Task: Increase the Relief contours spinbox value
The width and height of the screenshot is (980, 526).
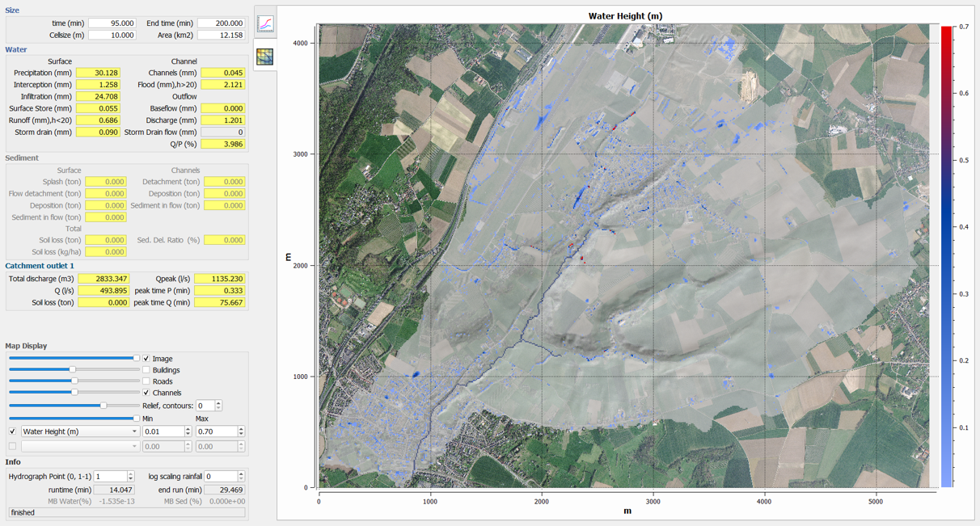Action: 218,403
